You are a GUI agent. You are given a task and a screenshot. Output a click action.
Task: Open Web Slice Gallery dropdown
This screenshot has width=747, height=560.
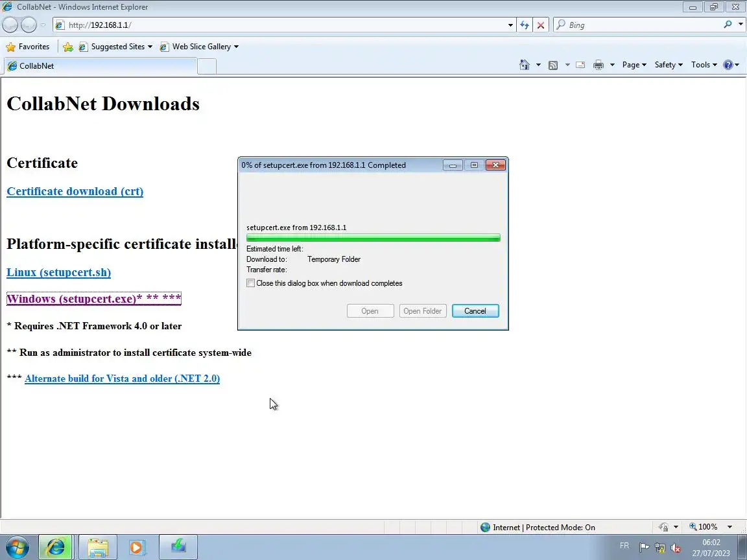pyautogui.click(x=199, y=47)
